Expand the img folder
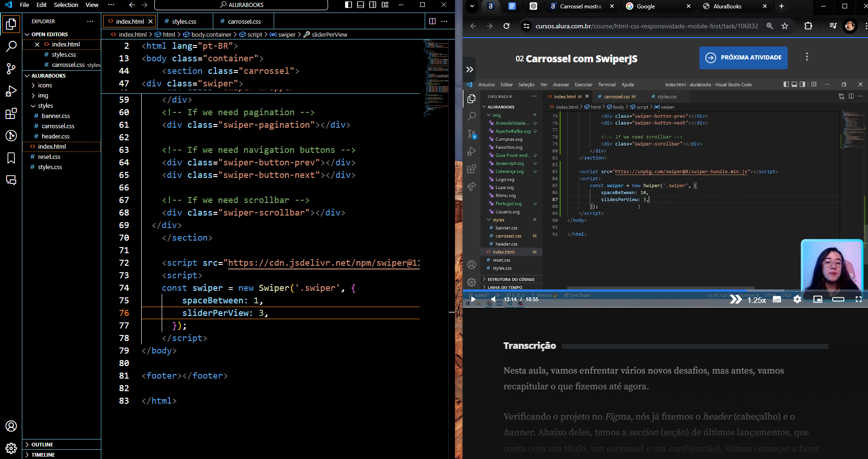 [x=42, y=96]
